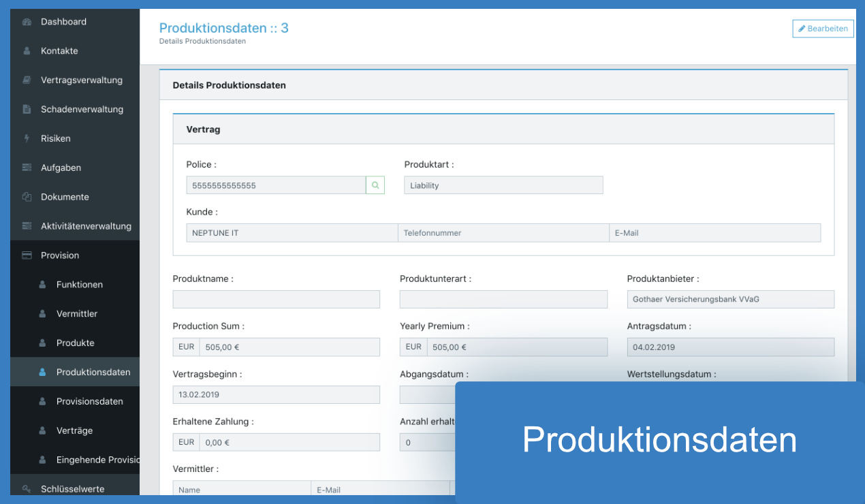Click the Dokumente copy icon
Viewport: 865px width, 504px height.
[x=27, y=197]
